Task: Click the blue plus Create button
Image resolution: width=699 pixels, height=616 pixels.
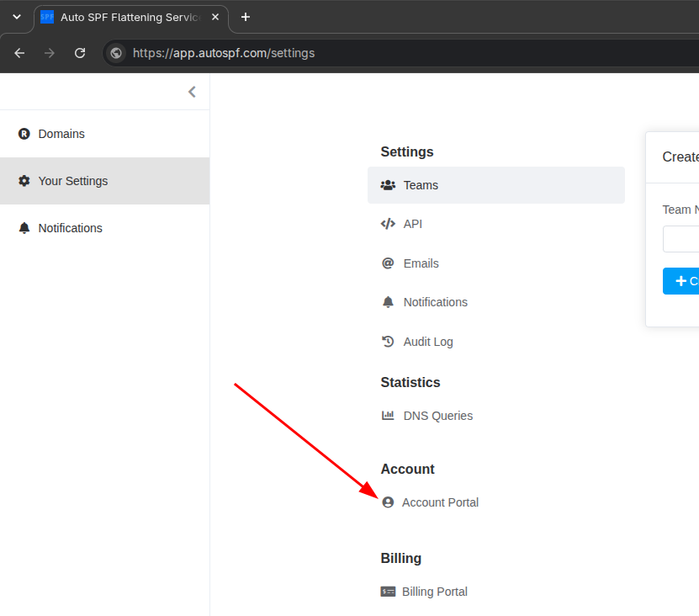Action: coord(680,281)
